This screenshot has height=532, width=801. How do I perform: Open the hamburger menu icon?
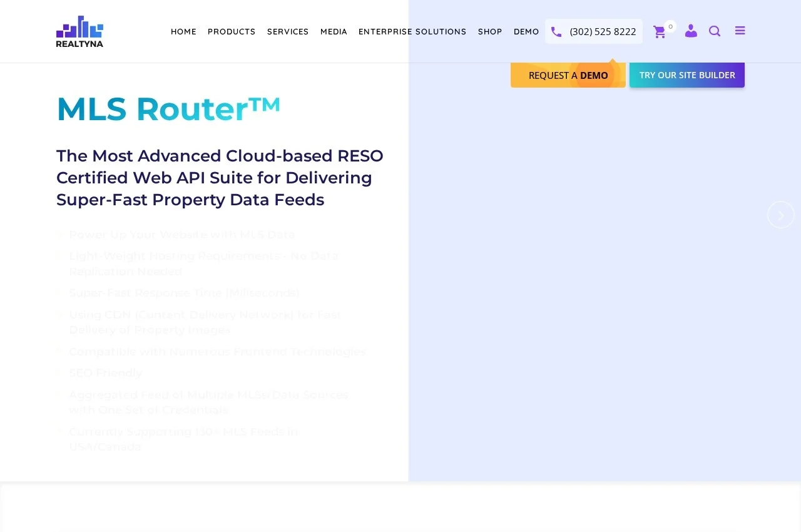(740, 31)
